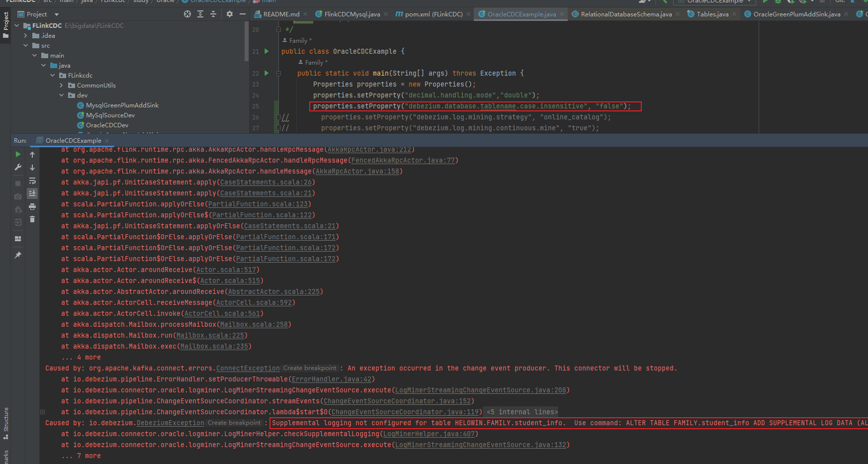Click the dump threads camera icon
This screenshot has width=868, height=464.
[x=18, y=196]
